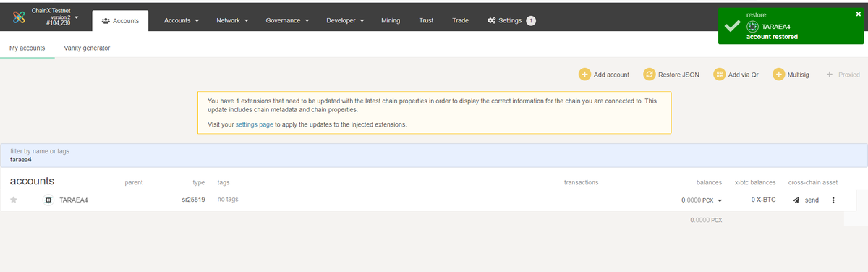Click the cross-chain asset column header

coord(812,182)
